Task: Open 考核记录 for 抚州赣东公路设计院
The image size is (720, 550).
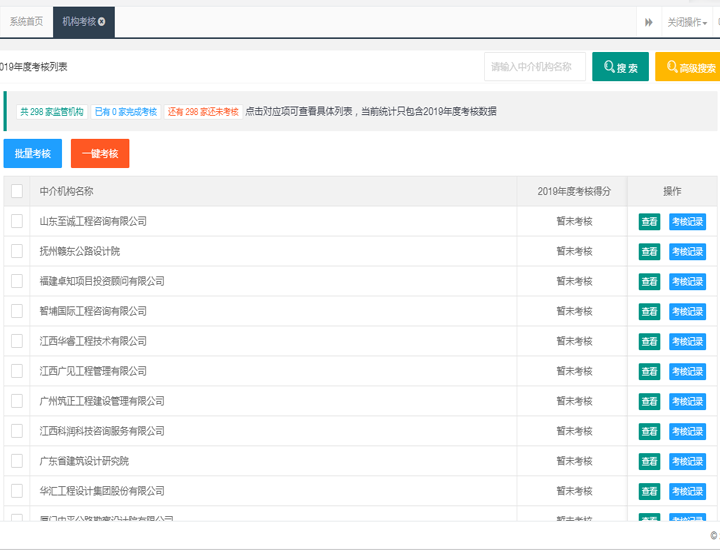Action: click(687, 252)
